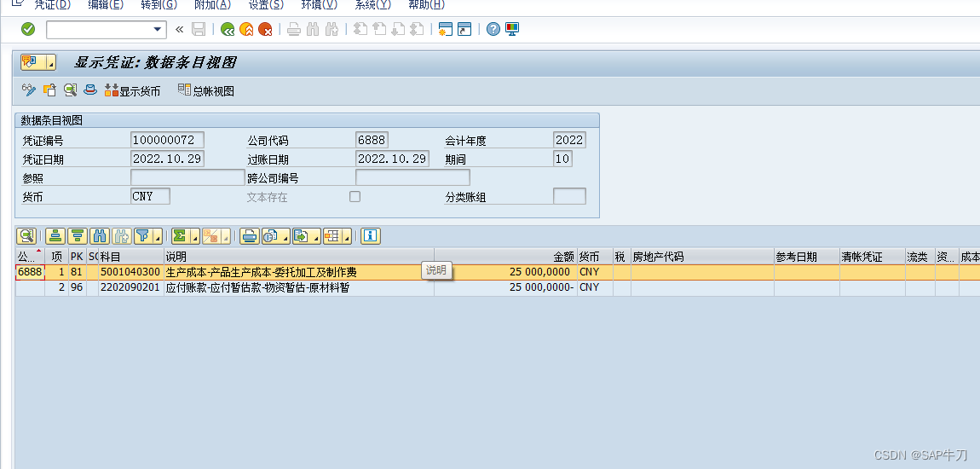Viewport: 980px width, 469px height.
Task: Click the 货币 field showing CNY
Action: coord(150,196)
